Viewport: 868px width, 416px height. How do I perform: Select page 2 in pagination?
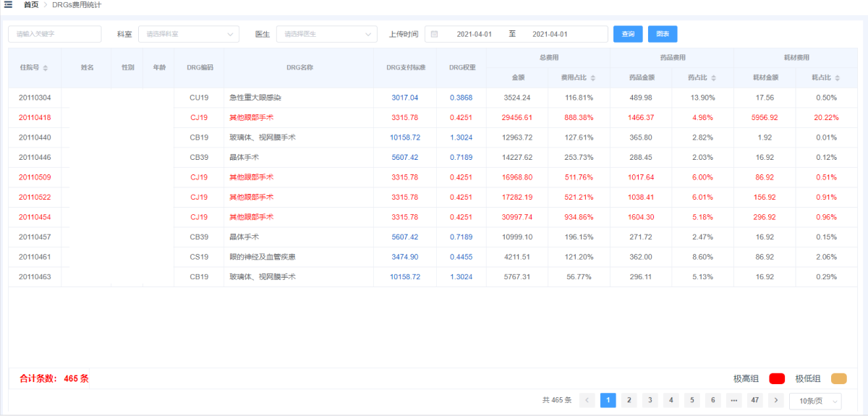click(x=629, y=400)
